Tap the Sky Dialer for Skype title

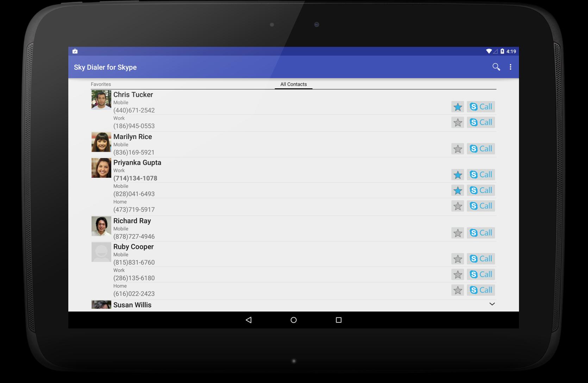[105, 67]
